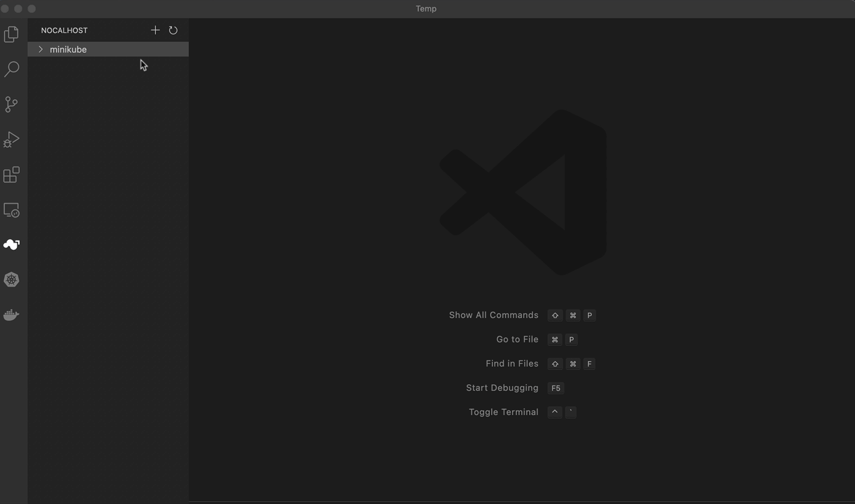Image resolution: width=855 pixels, height=504 pixels.
Task: Maximize the window with green button
Action: pos(32,9)
